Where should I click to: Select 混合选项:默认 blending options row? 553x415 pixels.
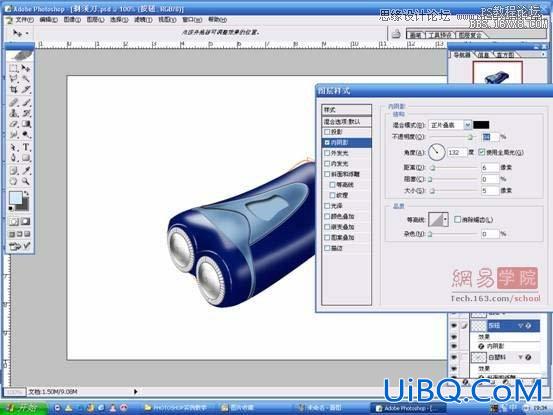click(347, 121)
